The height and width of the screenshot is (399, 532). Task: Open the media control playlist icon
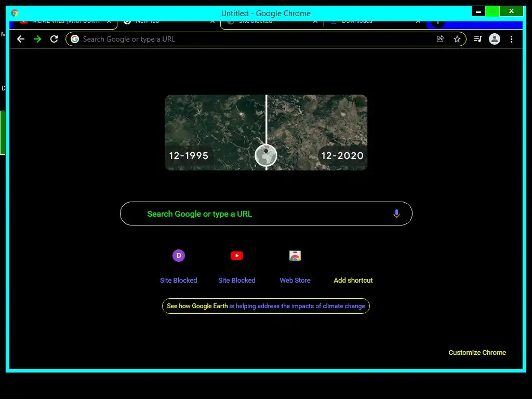point(478,39)
